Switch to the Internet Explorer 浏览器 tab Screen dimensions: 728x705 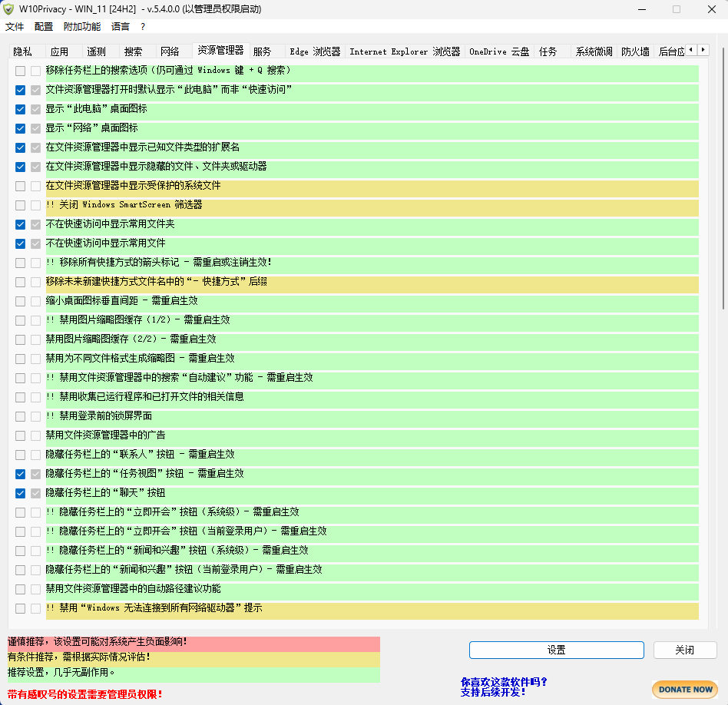(x=405, y=51)
